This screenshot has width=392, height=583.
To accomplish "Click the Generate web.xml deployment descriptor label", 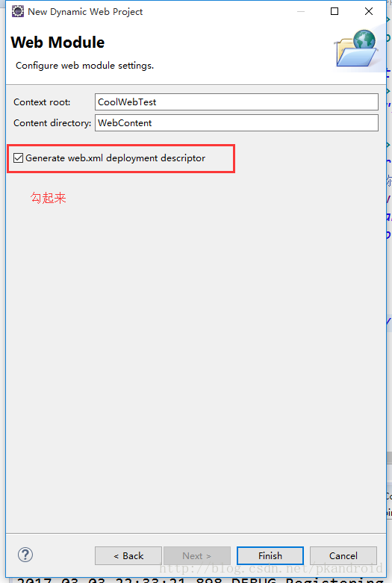I will 115,158.
